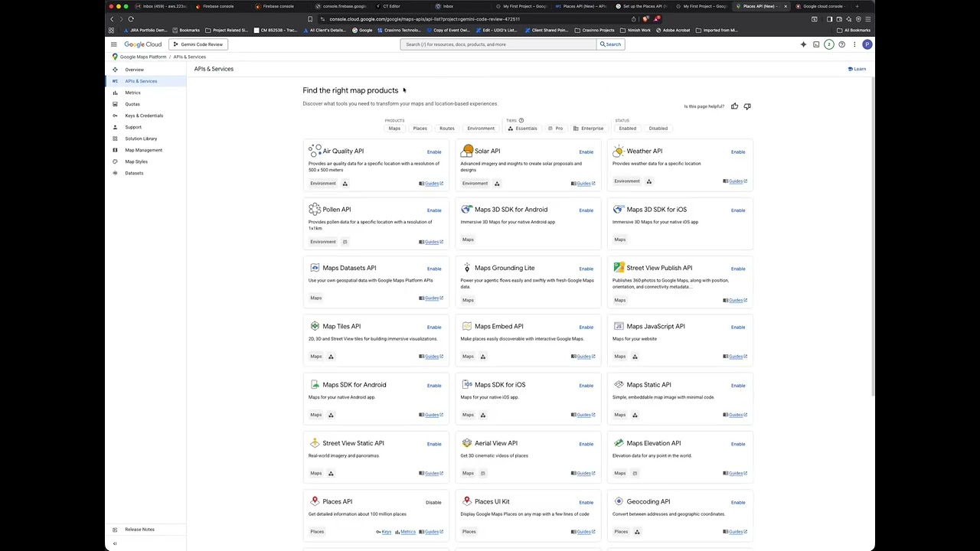The image size is (980, 551).
Task: Focus the resources search input field
Action: [498, 44]
